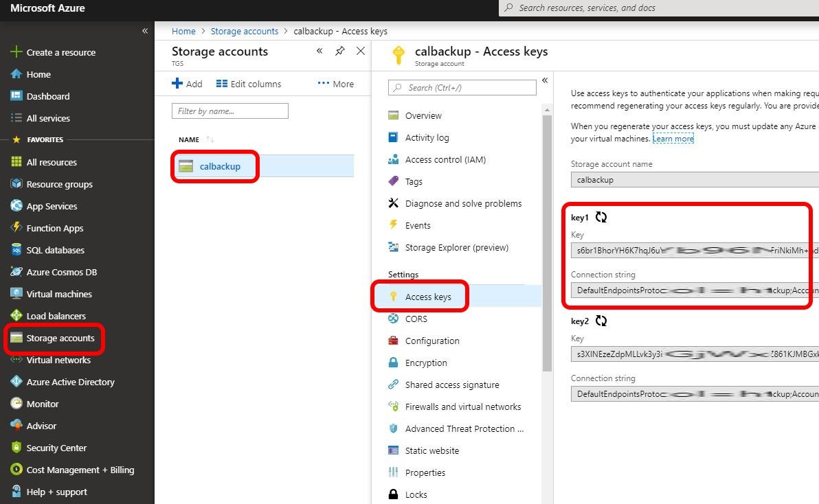The width and height of the screenshot is (819, 504).
Task: Click the Add storage account button
Action: coord(187,84)
